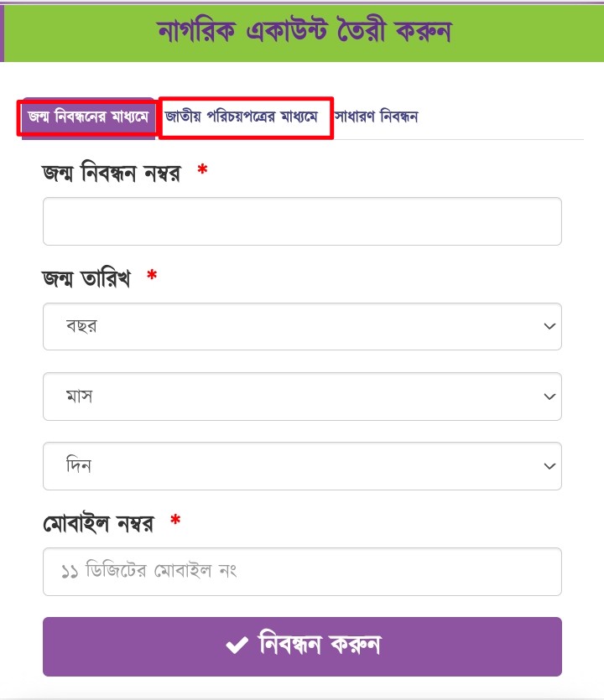Image resolution: width=604 pixels, height=700 pixels.
Task: Focus the জন্ম নিবন্ধন নম্বর input field
Action: 302,221
